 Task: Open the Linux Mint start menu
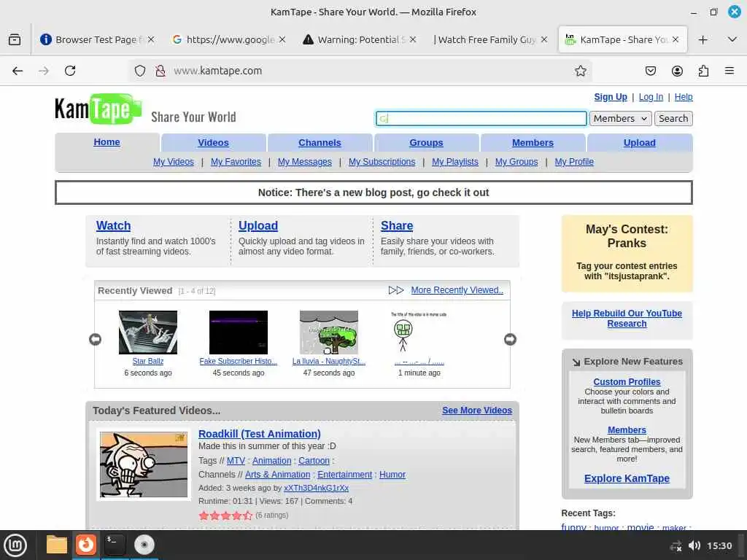[15, 545]
